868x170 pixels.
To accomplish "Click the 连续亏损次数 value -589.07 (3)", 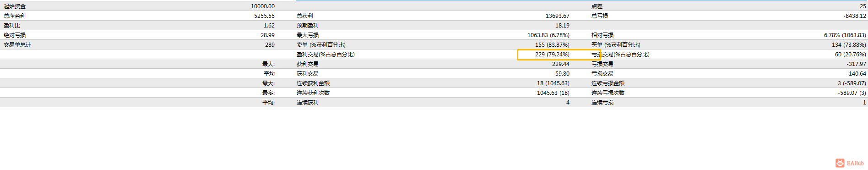I will point(850,93).
